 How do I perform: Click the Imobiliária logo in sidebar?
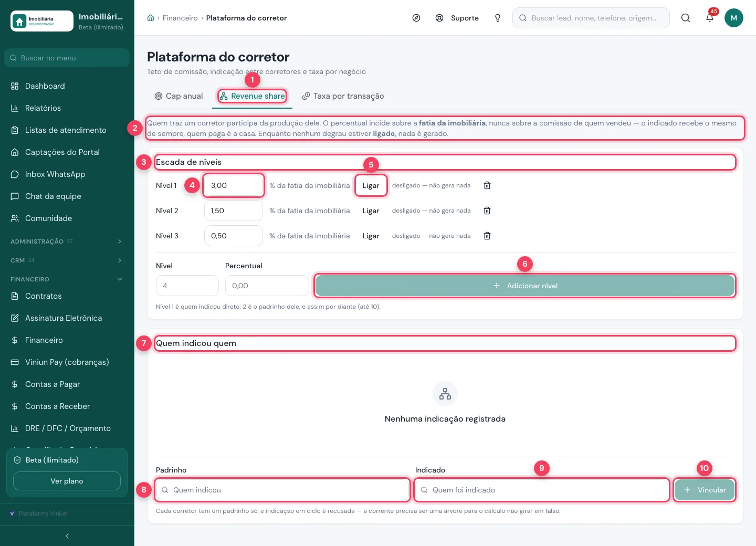(x=42, y=21)
